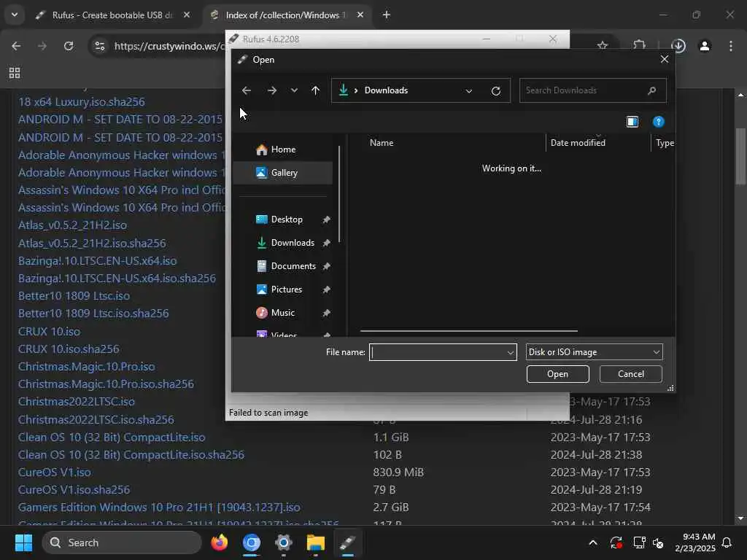
Task: Open the browser three-dot menu
Action: pyautogui.click(x=731, y=46)
